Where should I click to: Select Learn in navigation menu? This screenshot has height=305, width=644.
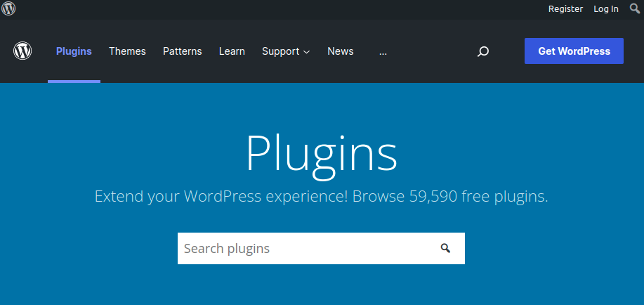tap(232, 51)
